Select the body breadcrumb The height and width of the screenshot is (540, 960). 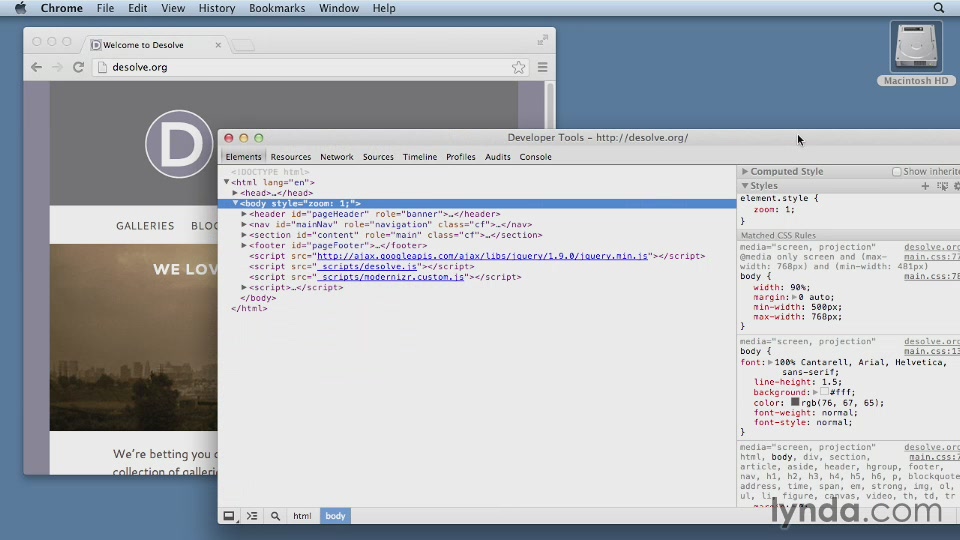coord(335,516)
